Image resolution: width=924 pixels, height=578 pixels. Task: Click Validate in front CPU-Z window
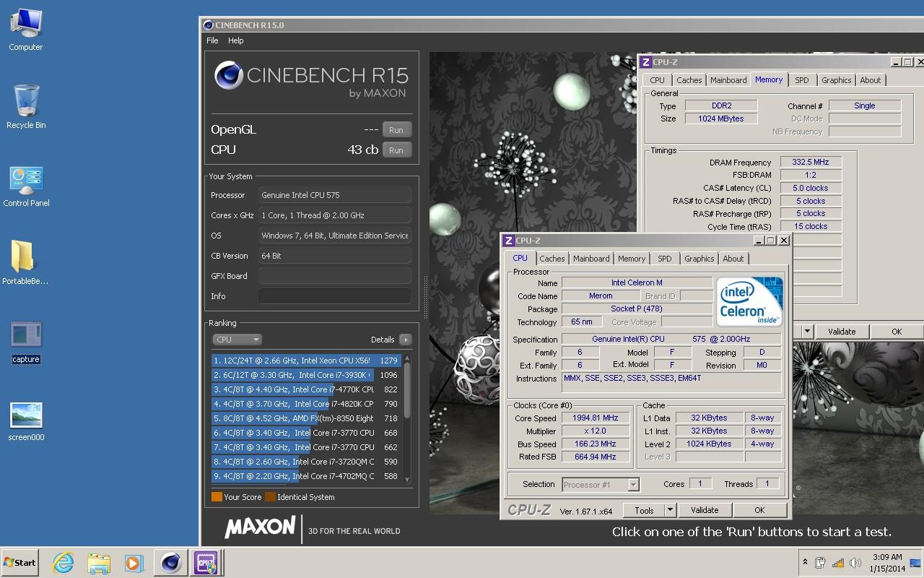coord(705,510)
